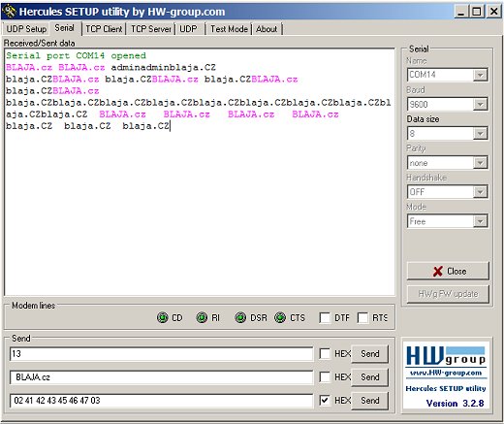
Task: Click the CD modem line indicator LED
Action: [163, 317]
